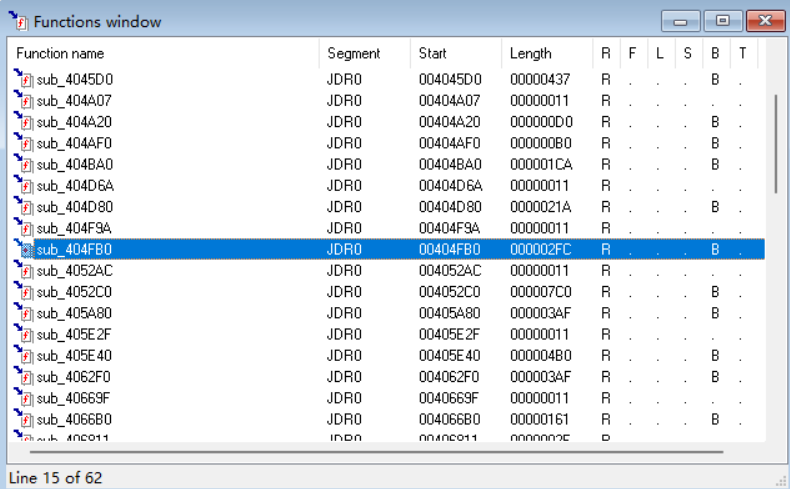Click function icon beside sub_40669F

(23, 398)
